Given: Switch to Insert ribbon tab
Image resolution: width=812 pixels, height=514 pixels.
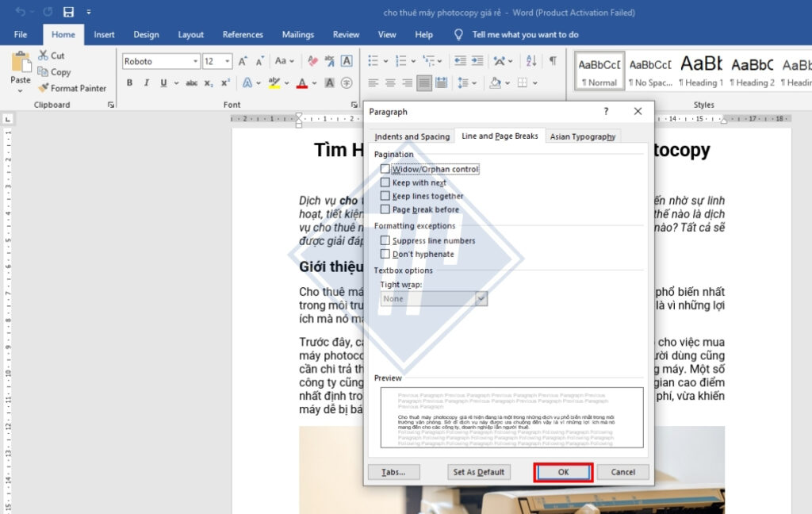Looking at the screenshot, I should 104,34.
